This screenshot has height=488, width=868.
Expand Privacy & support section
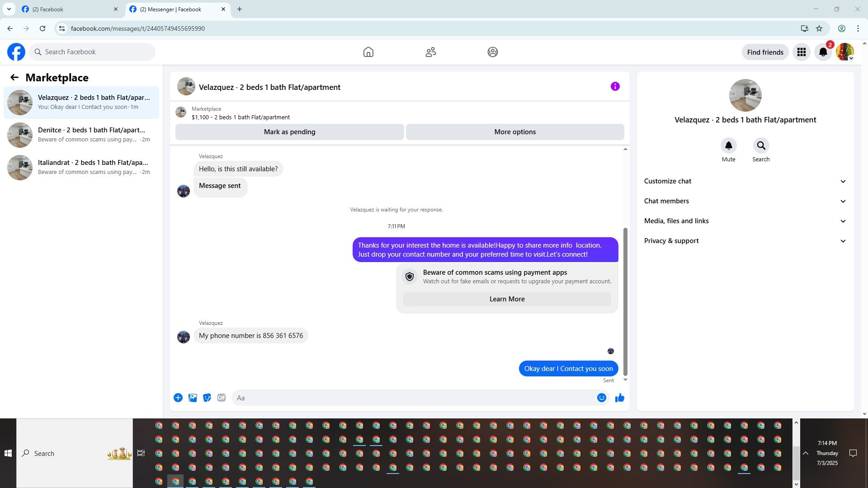coord(745,241)
